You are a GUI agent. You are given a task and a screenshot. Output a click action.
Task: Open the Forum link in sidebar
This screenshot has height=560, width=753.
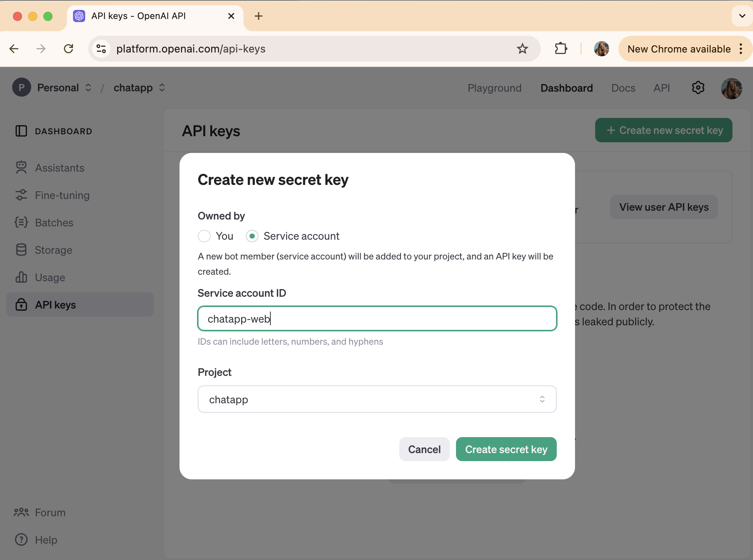click(x=50, y=512)
